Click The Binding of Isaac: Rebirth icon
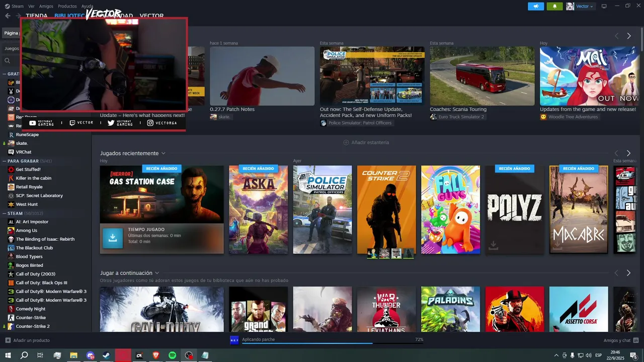 click(11, 239)
